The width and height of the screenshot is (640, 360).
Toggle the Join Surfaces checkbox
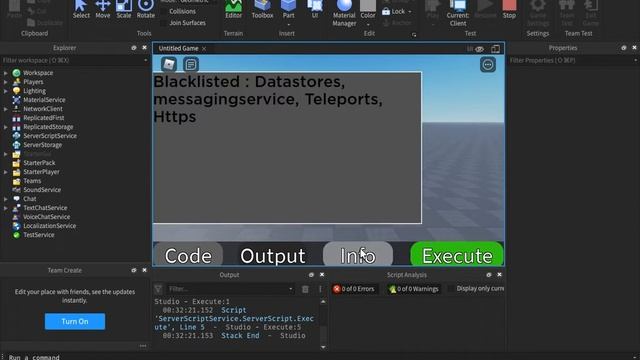coord(164,23)
